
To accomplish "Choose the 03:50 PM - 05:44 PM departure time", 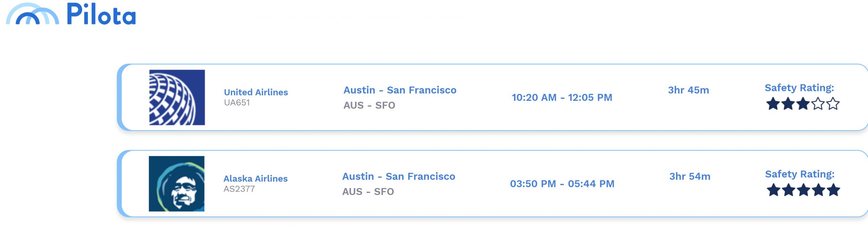I will click(x=562, y=184).
